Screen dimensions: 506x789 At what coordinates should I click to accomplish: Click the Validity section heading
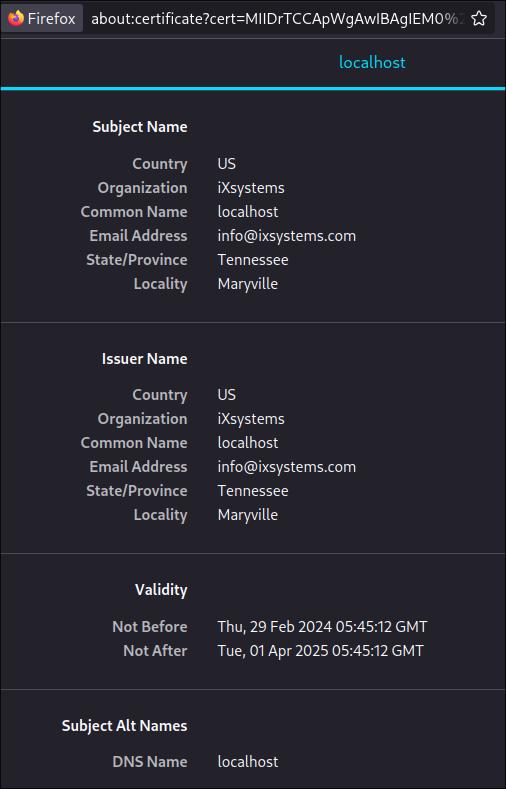point(161,590)
